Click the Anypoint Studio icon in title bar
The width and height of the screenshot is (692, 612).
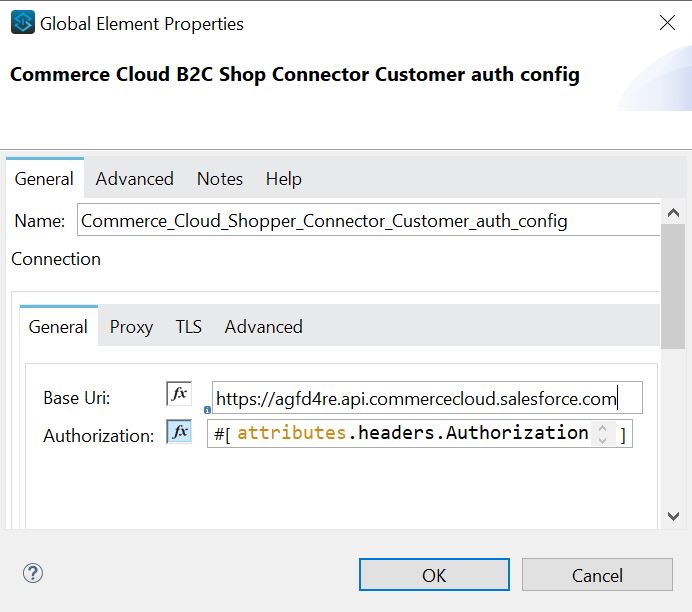(x=22, y=23)
